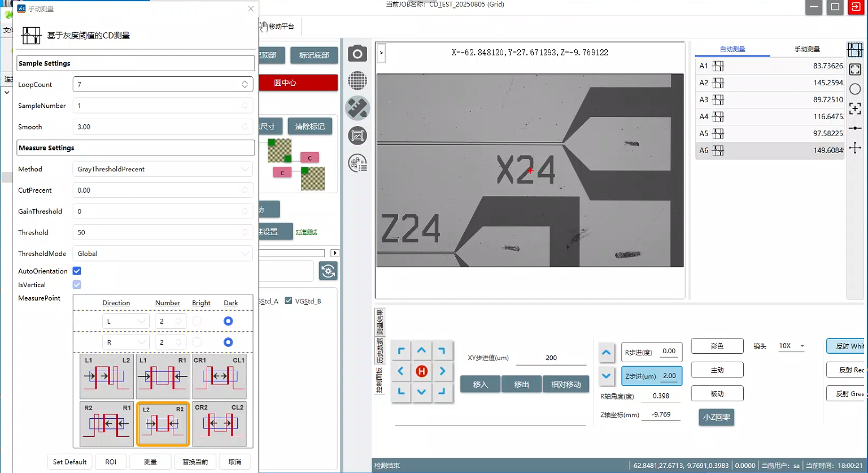Click the Set Default button

pyautogui.click(x=69, y=462)
